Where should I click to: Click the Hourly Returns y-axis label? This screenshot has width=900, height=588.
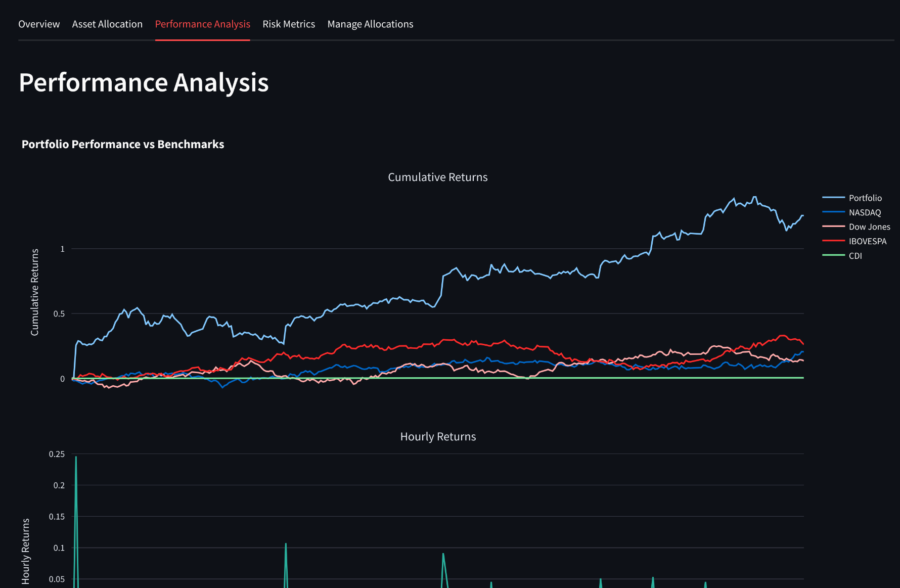point(25,551)
